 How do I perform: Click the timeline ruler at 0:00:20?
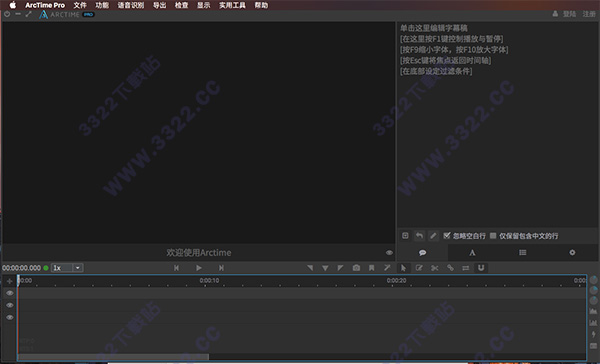[396, 281]
